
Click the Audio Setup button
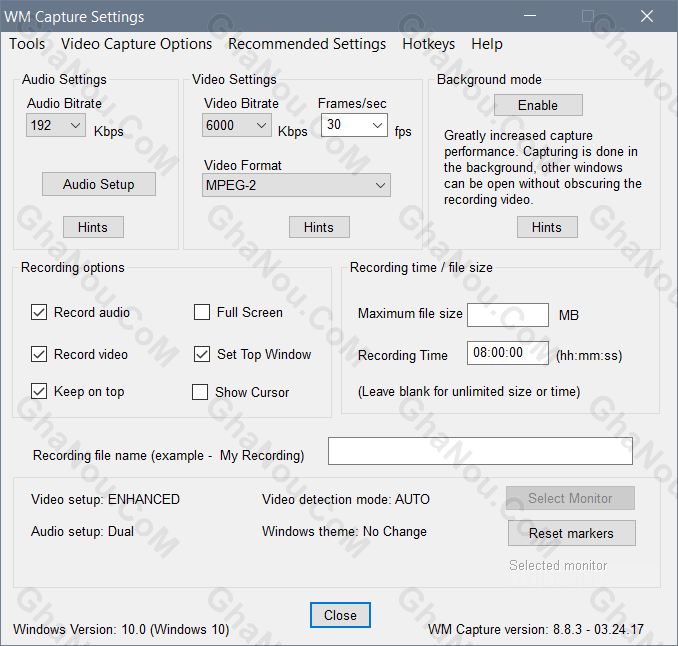coord(99,184)
